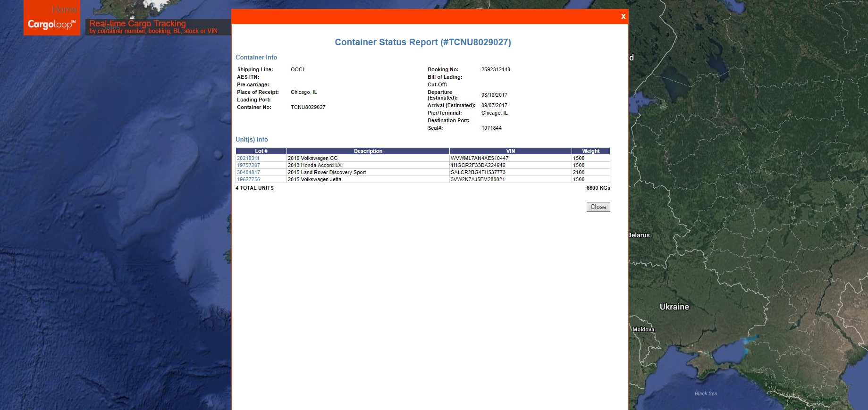This screenshot has height=410, width=868.
Task: Open lot number 20218311 link
Action: 248,158
